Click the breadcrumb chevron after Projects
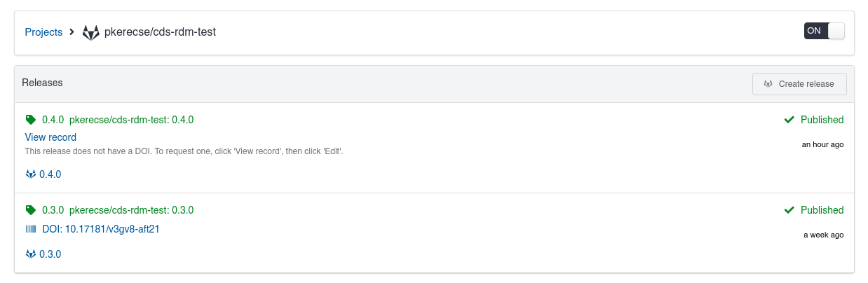Viewport: 868px width, 283px height. tap(72, 32)
